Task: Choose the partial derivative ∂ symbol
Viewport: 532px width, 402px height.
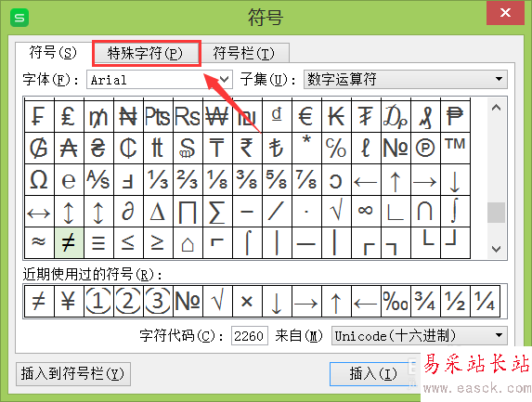Action: coord(128,212)
